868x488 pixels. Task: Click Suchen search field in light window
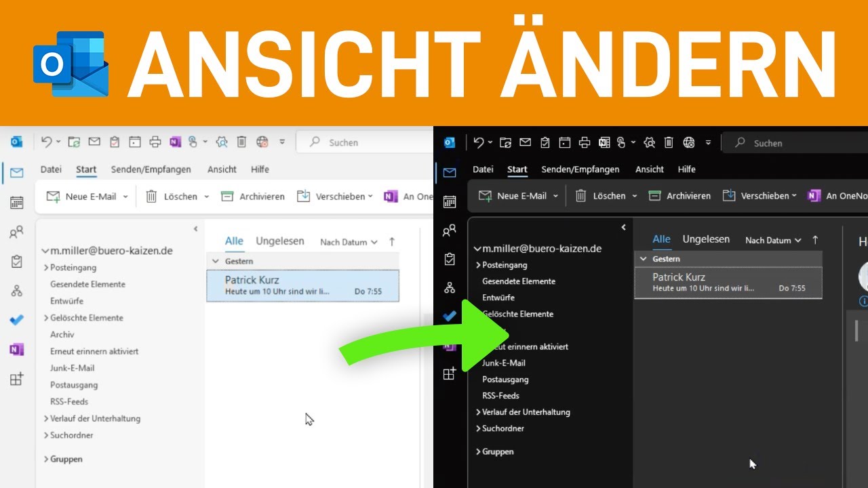click(x=366, y=142)
